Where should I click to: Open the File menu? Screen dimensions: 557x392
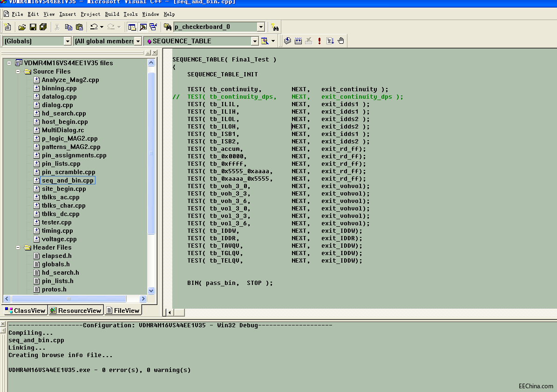point(17,14)
